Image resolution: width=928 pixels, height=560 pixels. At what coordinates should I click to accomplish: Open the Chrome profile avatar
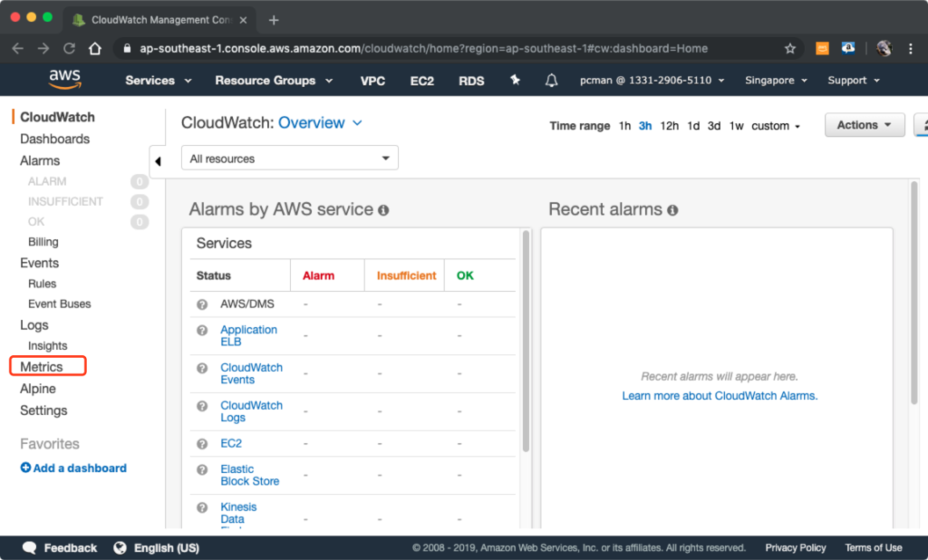[x=884, y=49]
